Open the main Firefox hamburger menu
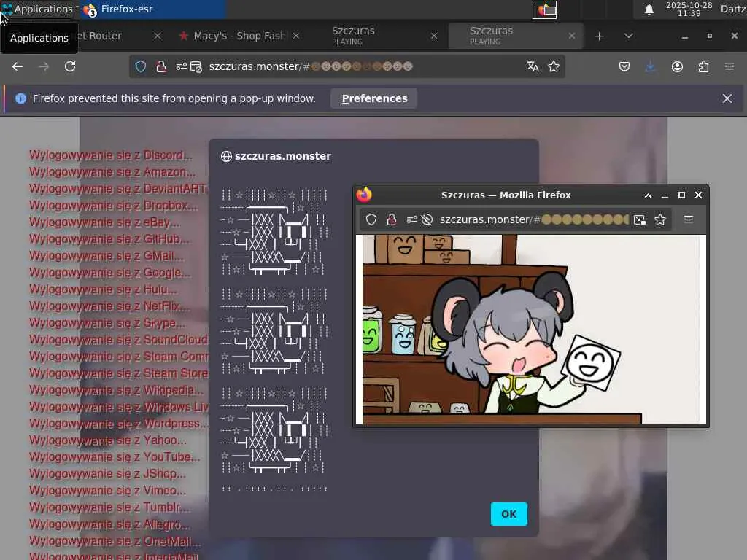Image resolution: width=747 pixels, height=560 pixels. [729, 66]
